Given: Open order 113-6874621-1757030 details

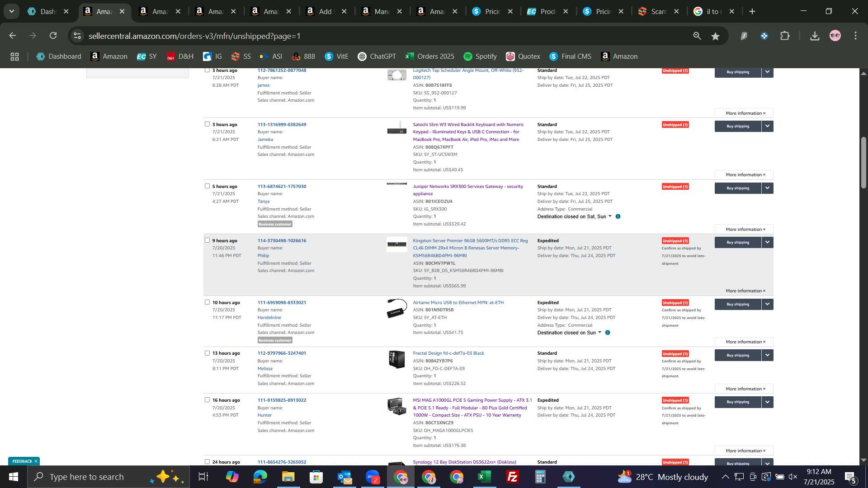Looking at the screenshot, I should coord(282,186).
